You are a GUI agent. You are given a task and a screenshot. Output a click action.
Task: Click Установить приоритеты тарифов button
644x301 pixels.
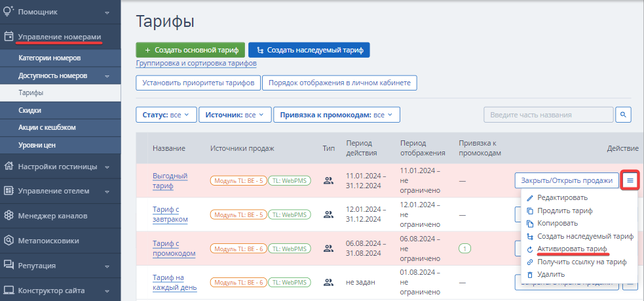(x=198, y=83)
